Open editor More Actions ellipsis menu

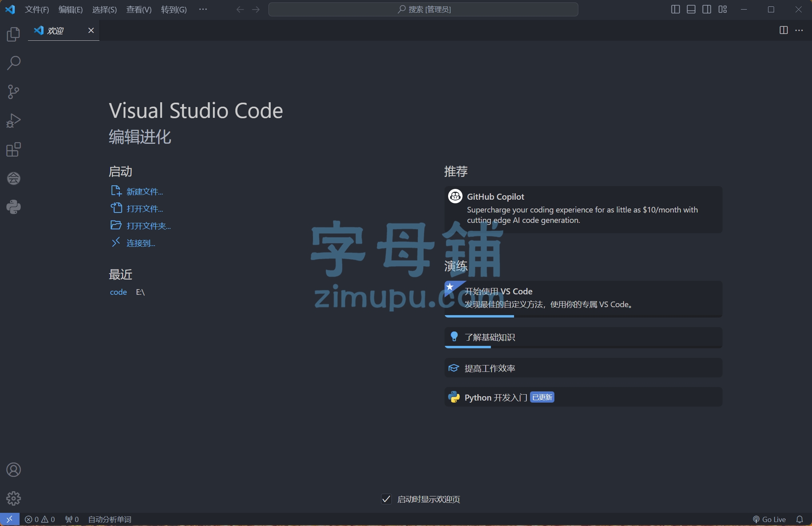(799, 30)
